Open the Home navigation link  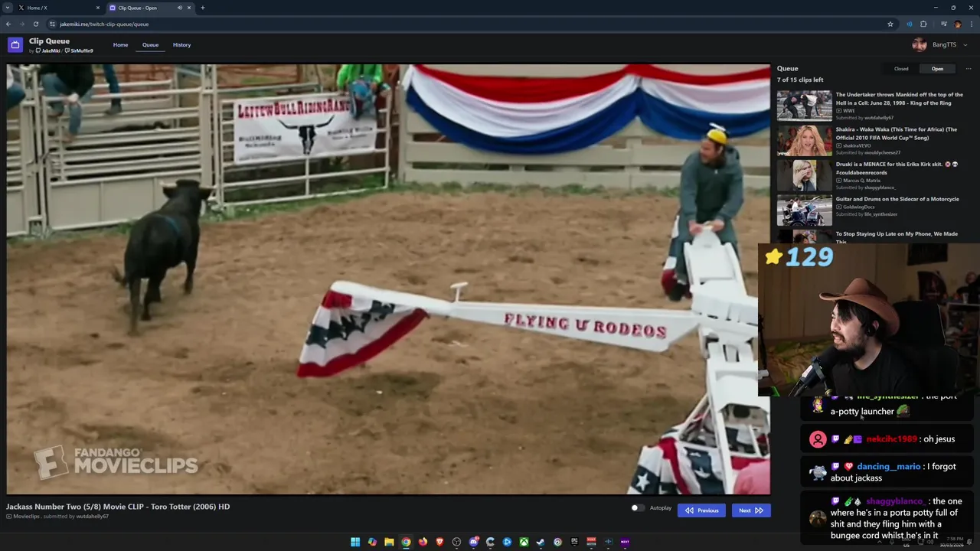click(x=120, y=45)
